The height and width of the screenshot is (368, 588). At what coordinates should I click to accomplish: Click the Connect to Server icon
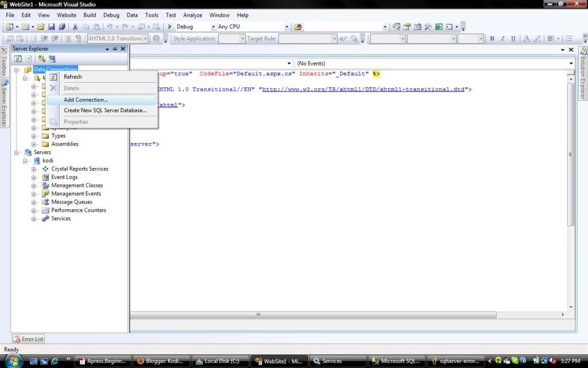point(52,59)
